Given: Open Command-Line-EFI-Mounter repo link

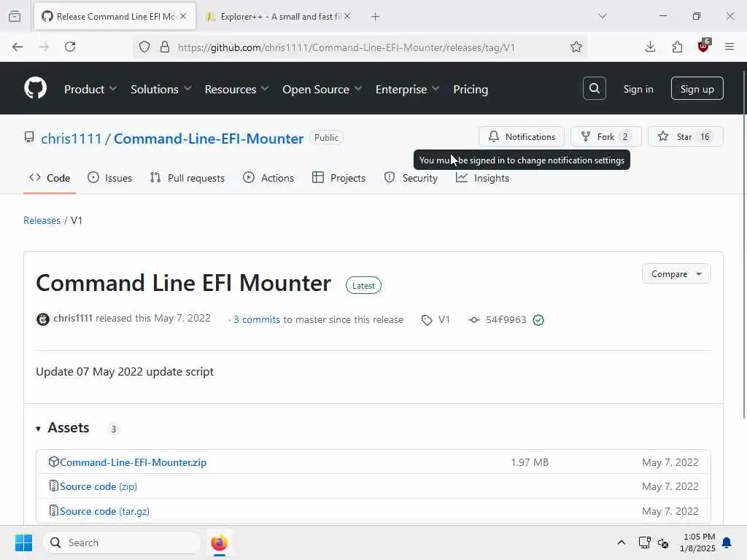Looking at the screenshot, I should [x=209, y=138].
